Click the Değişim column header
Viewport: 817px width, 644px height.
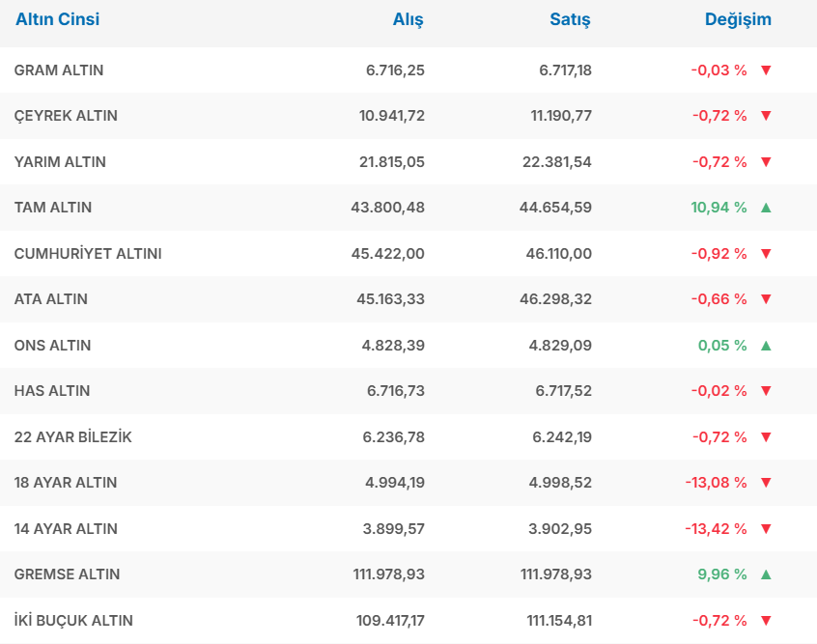738,19
